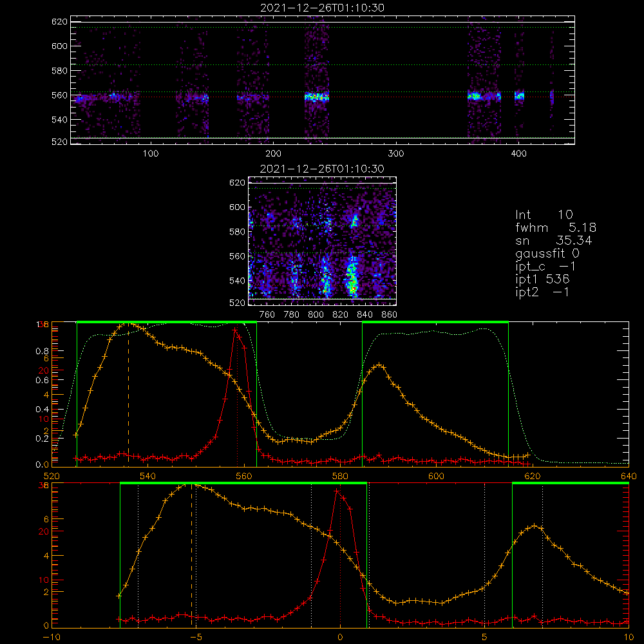Click the 800 x-axis label of middle panel
The height and width of the screenshot is (644, 644).
(x=316, y=315)
